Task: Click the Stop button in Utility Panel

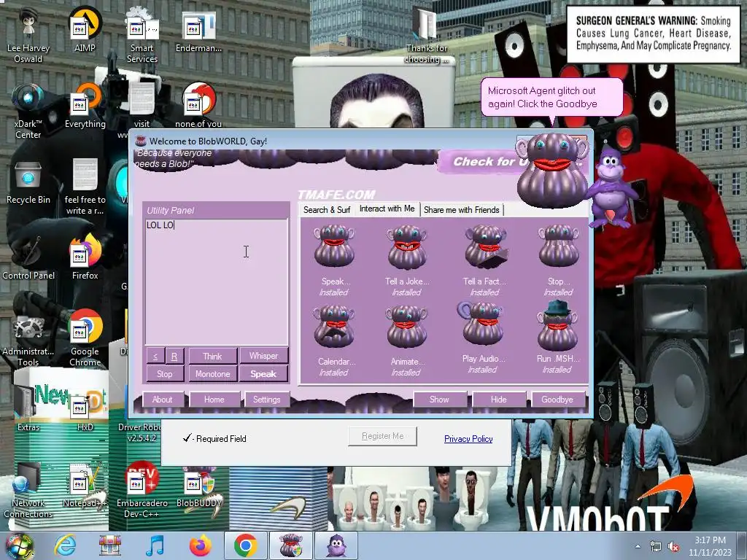Action: (165, 374)
